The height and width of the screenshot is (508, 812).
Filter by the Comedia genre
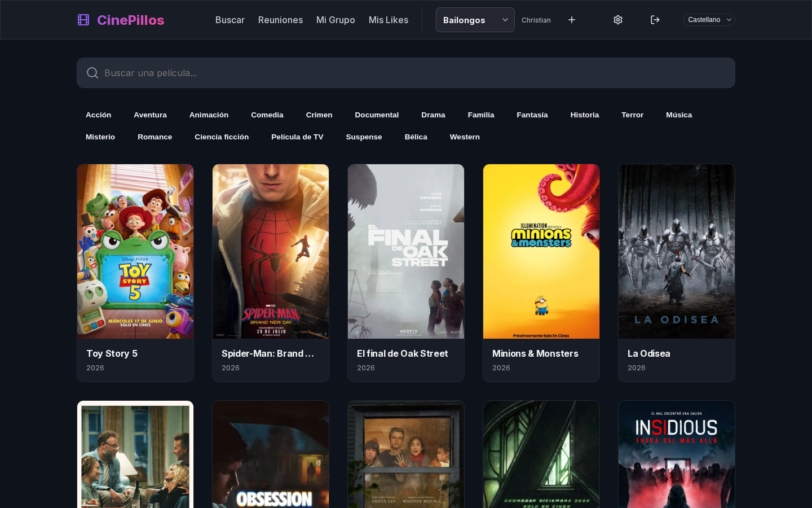pos(267,115)
